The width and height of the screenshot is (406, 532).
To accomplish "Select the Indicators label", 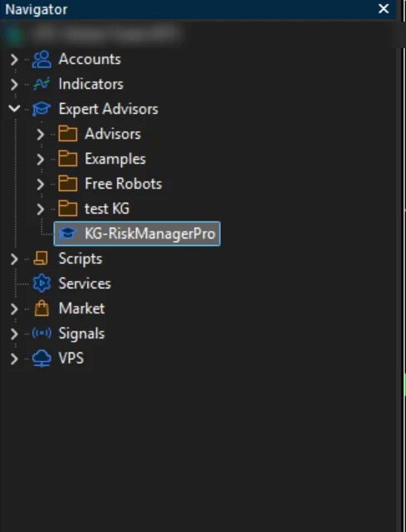I will [91, 84].
